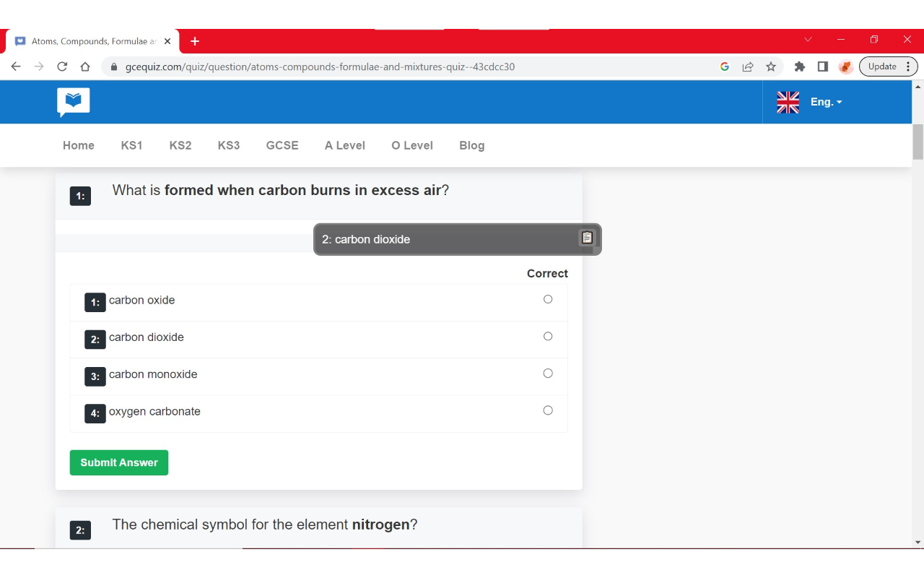Select the radio button for carbon monoxide

click(547, 373)
